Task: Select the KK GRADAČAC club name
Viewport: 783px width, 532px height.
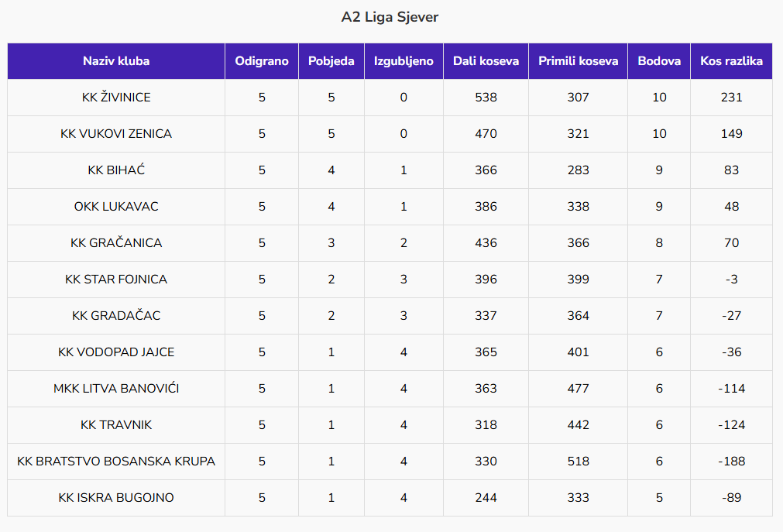Action: [116, 316]
